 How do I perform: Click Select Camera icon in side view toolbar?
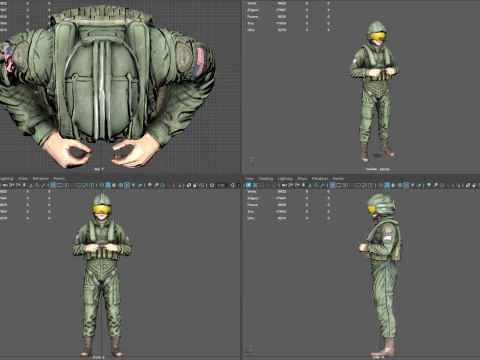click(x=284, y=185)
